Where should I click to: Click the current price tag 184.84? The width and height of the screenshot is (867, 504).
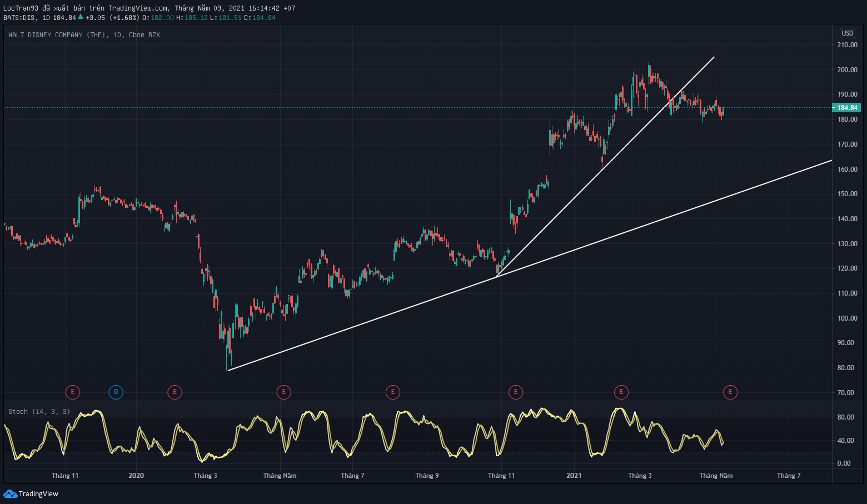coord(847,108)
